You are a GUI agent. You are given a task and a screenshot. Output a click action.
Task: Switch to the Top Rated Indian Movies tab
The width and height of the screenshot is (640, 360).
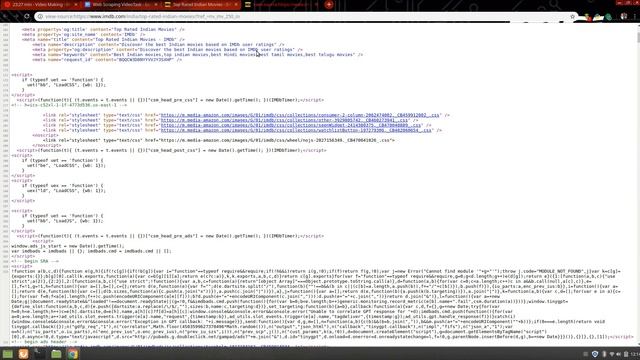point(200,4)
